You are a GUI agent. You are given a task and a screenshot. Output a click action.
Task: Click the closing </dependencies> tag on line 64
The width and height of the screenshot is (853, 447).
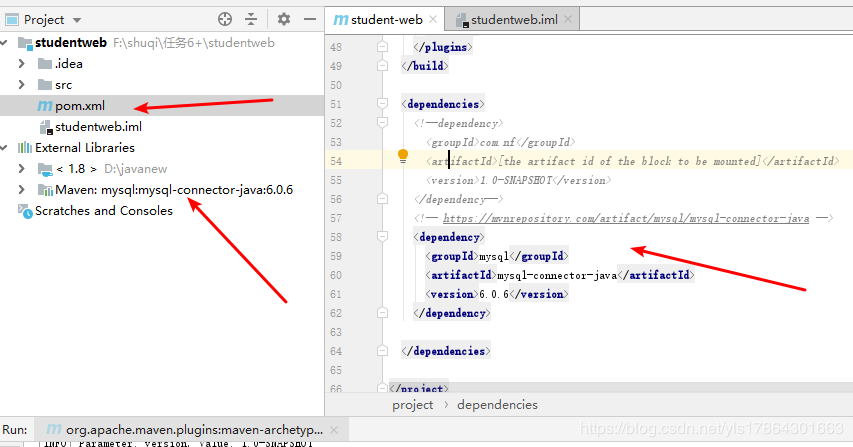[446, 351]
